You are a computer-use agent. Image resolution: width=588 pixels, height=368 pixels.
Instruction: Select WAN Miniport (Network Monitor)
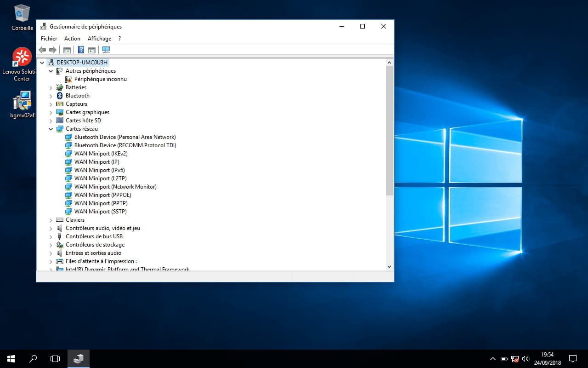(x=115, y=187)
